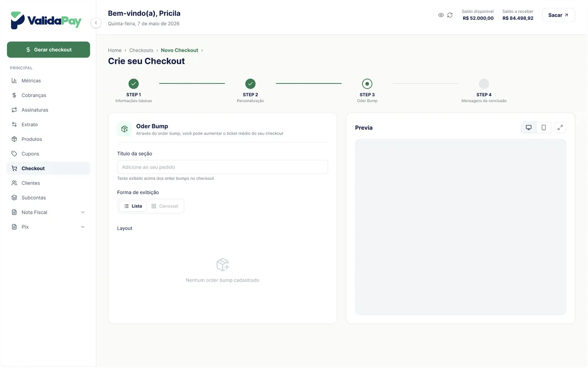The image size is (588, 368).
Task: Click the Novo Checkout breadcrumb
Action: pos(180,50)
